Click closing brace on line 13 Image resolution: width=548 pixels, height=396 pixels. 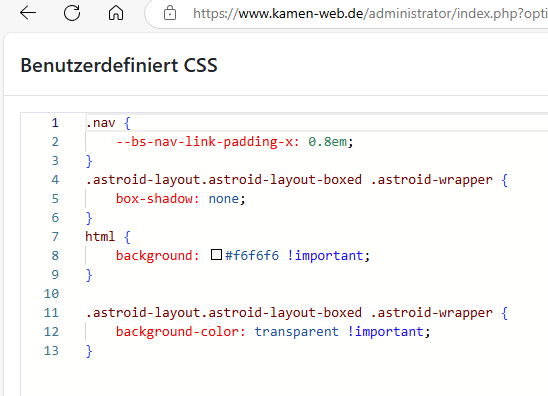[89, 351]
